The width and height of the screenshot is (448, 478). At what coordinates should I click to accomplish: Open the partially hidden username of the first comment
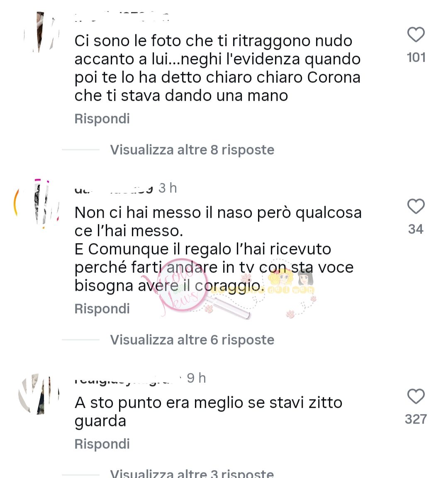click(x=122, y=17)
